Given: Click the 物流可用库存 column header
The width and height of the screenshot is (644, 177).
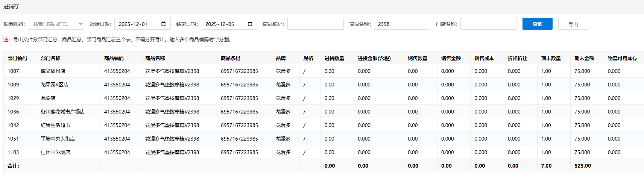Looking at the screenshot, I should [622, 58].
